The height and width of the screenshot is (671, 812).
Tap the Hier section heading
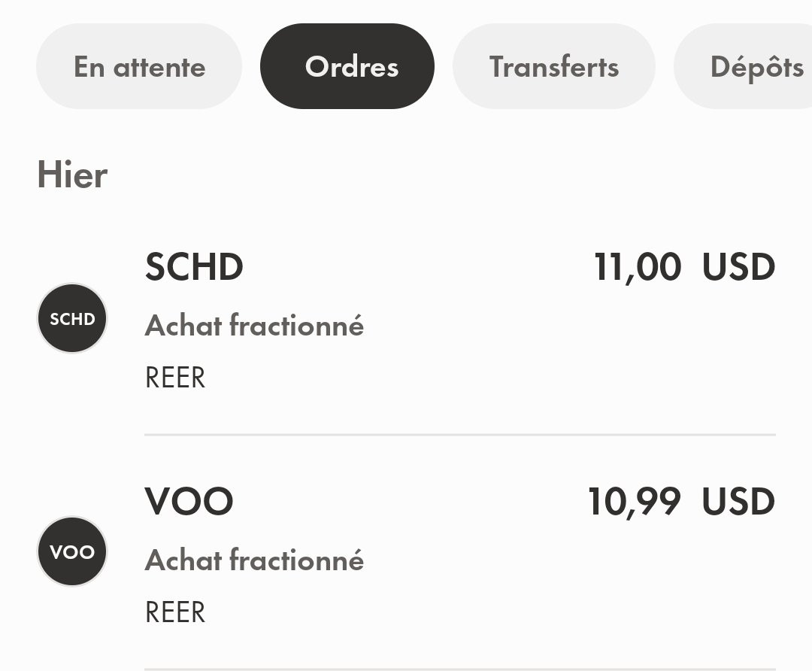(72, 175)
